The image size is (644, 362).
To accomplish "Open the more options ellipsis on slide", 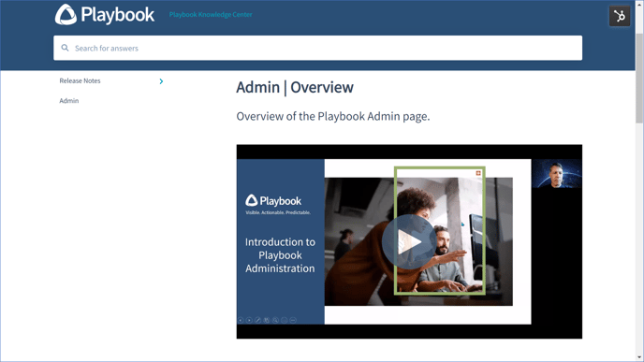I will [293, 320].
